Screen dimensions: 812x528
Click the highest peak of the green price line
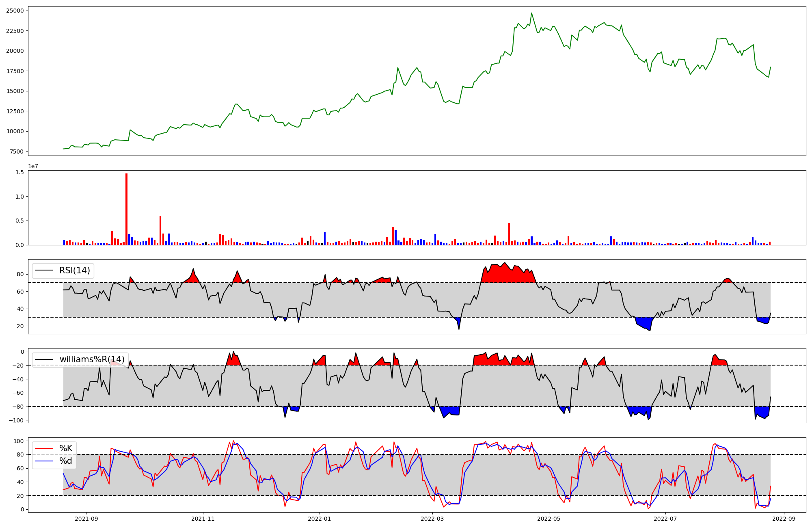tap(531, 13)
